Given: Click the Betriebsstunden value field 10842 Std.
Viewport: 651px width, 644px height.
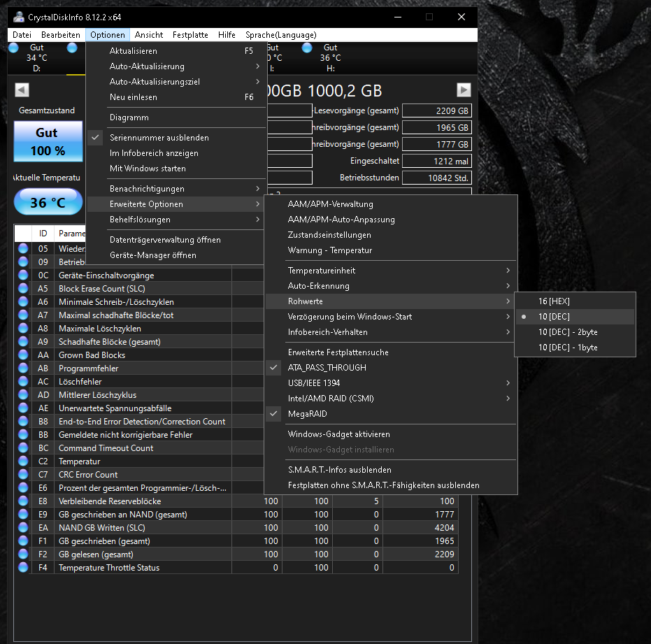Looking at the screenshot, I should [437, 178].
